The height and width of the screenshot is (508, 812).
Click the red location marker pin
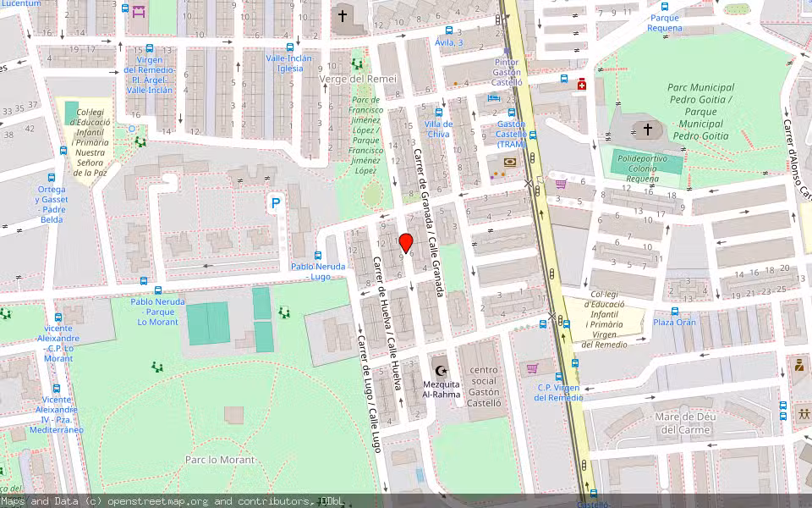click(x=406, y=243)
